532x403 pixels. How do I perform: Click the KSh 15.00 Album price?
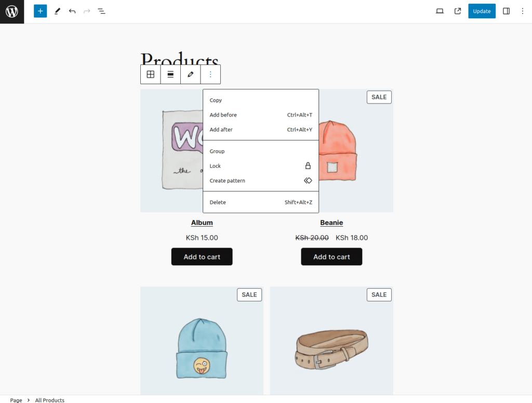tap(202, 238)
